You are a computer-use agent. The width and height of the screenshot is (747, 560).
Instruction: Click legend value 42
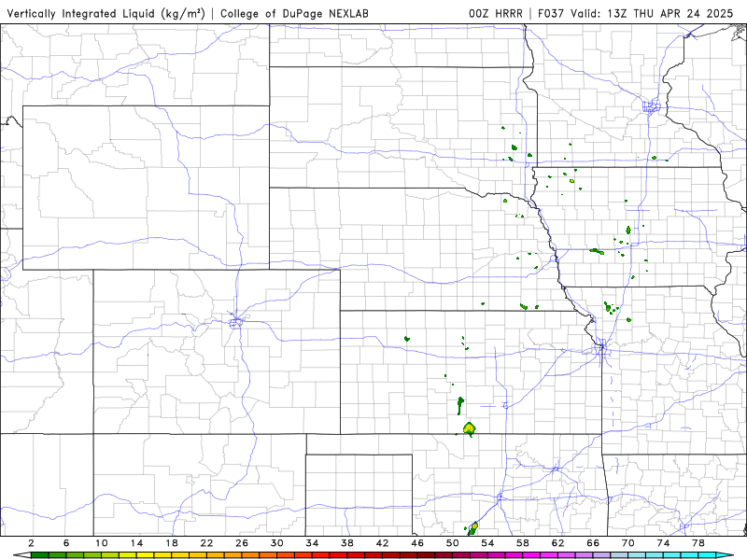pyautogui.click(x=382, y=543)
